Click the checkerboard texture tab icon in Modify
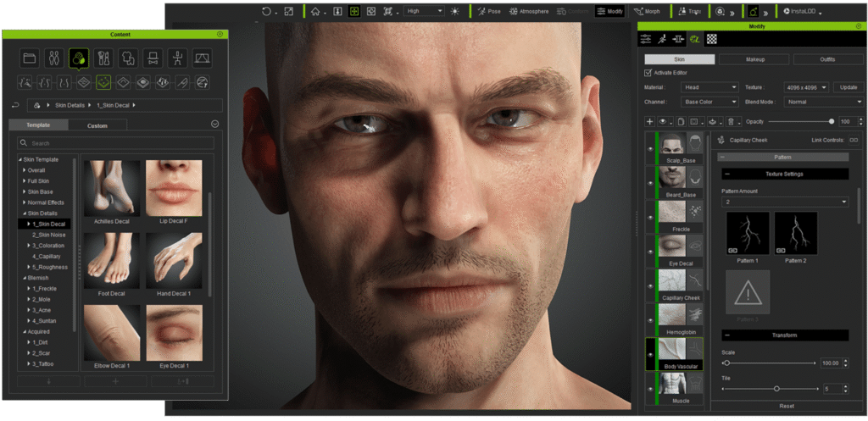 click(712, 39)
